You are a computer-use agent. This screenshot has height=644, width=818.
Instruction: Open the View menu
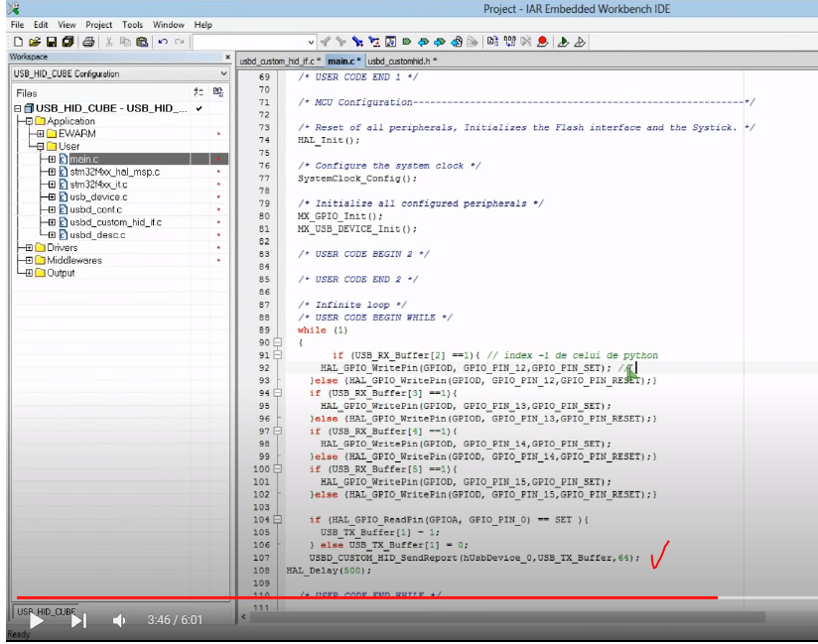click(x=67, y=25)
